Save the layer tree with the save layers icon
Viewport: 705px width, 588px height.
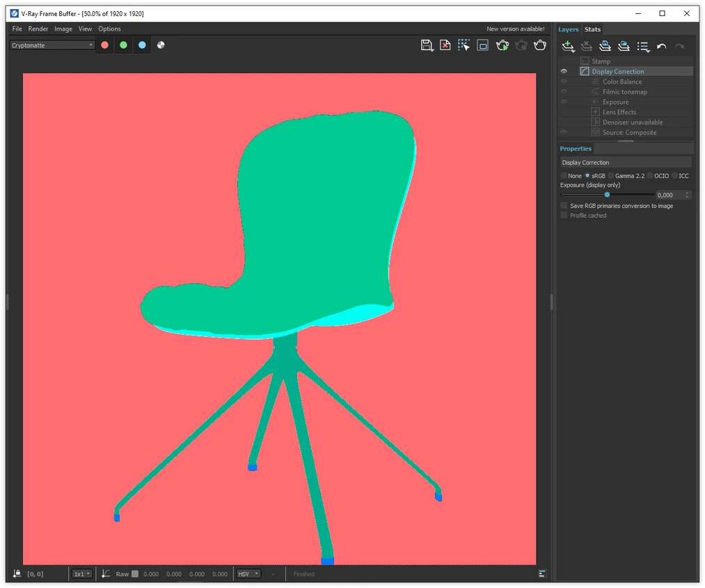605,46
